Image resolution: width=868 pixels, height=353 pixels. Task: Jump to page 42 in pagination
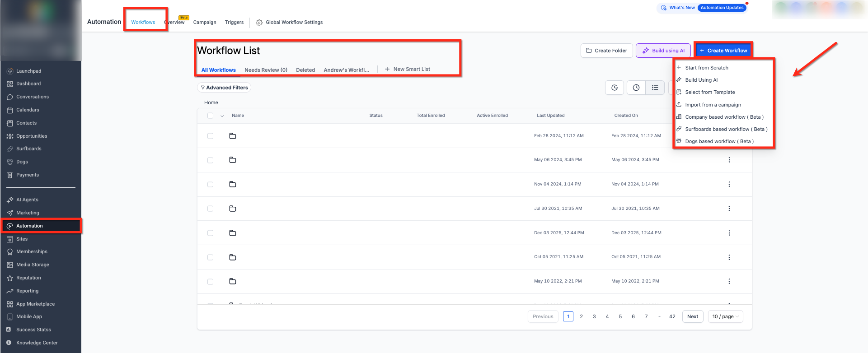(x=672, y=316)
